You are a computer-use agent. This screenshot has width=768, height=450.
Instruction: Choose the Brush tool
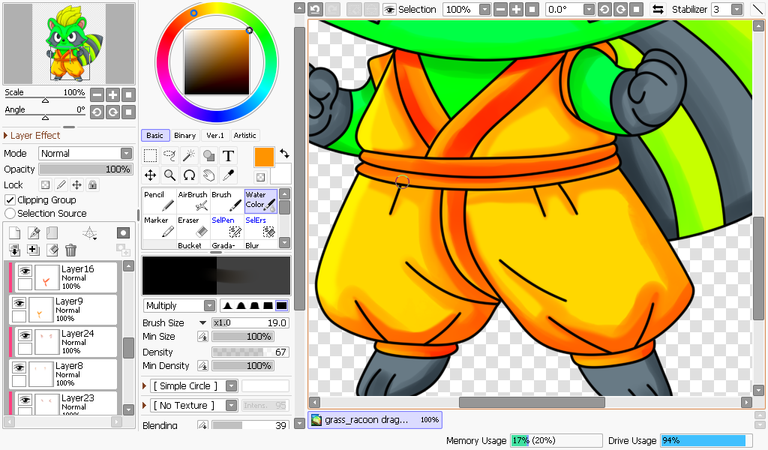[227, 201]
